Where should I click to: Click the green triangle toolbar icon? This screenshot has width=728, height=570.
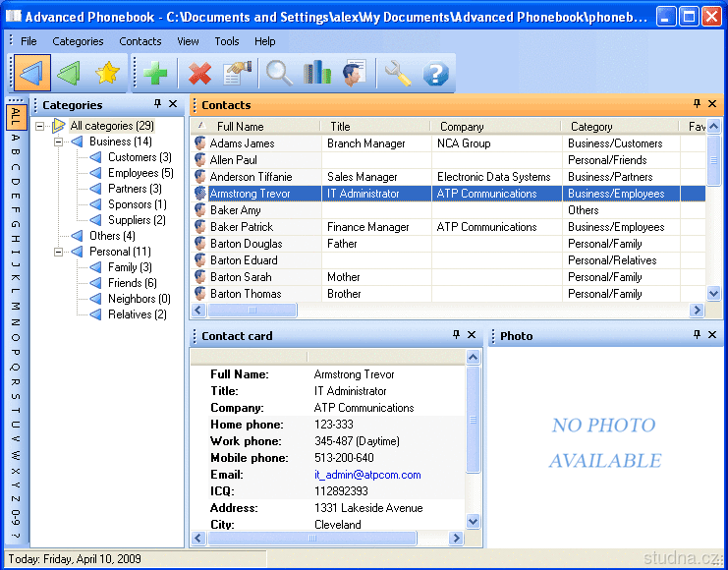[69, 74]
